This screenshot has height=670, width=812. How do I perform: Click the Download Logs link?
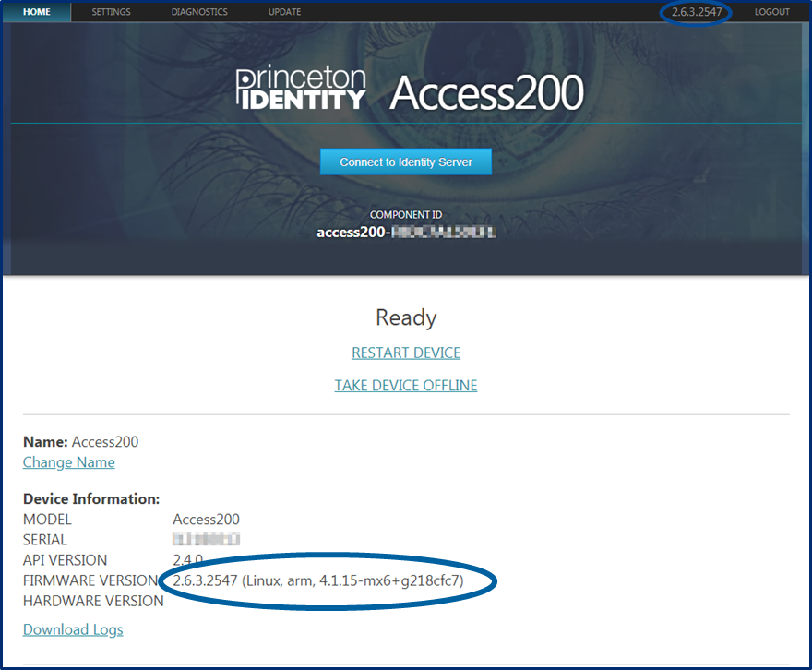coord(73,629)
